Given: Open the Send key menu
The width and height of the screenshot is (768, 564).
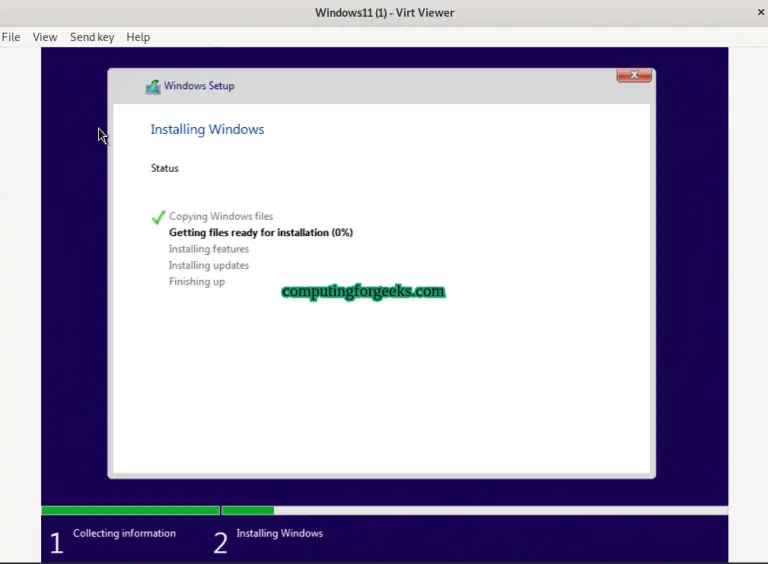Looking at the screenshot, I should click(92, 37).
